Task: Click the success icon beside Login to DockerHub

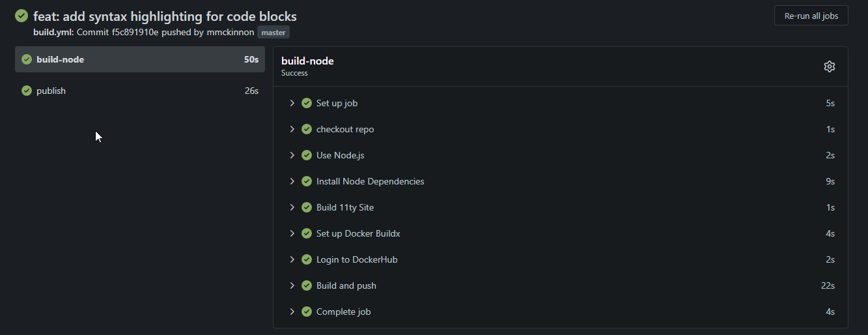Action: click(307, 259)
